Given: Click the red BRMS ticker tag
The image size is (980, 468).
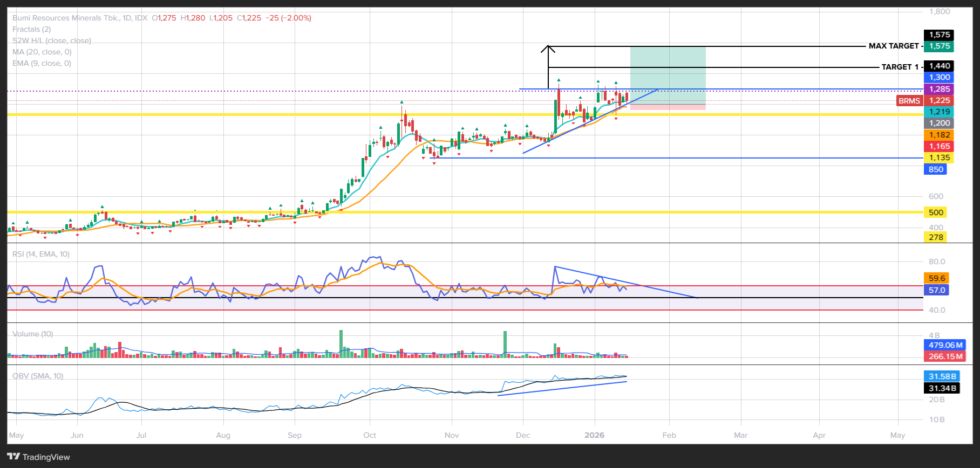Looking at the screenshot, I should pyautogui.click(x=909, y=101).
